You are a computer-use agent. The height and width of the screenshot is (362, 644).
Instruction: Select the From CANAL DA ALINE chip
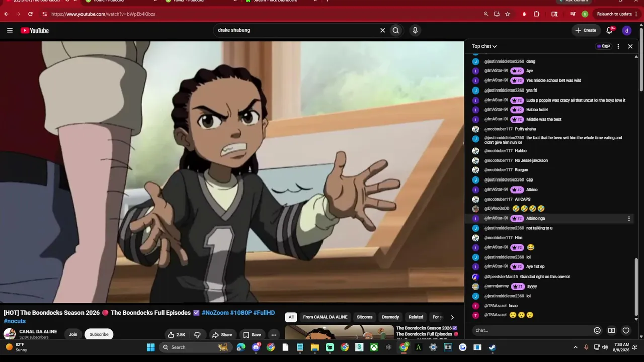tap(325, 317)
